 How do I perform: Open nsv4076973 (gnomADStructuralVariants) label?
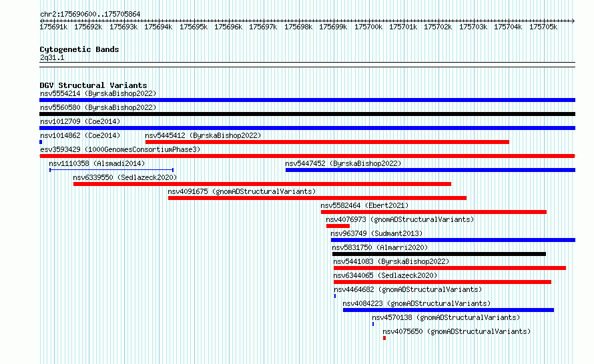[x=400, y=219]
